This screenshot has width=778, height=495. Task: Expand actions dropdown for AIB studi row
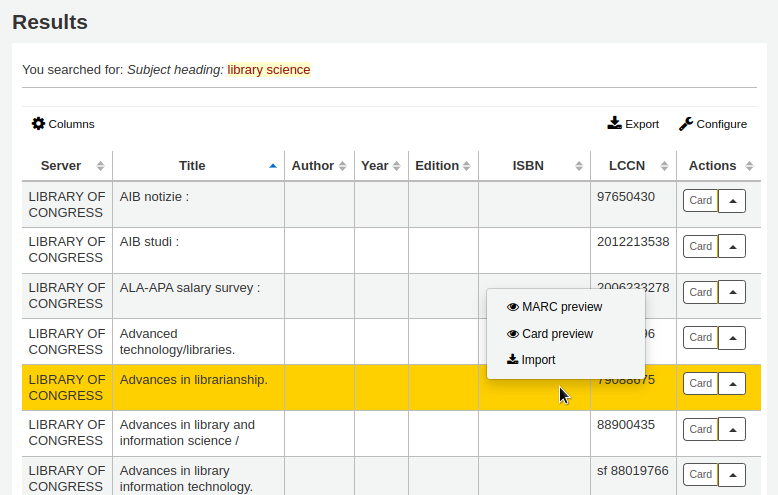point(732,246)
